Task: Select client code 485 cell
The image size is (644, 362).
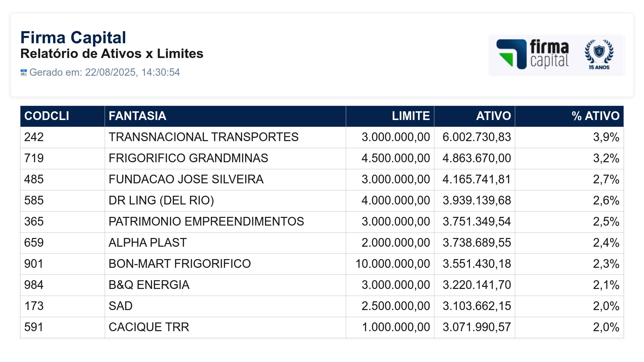Action: tap(62, 179)
